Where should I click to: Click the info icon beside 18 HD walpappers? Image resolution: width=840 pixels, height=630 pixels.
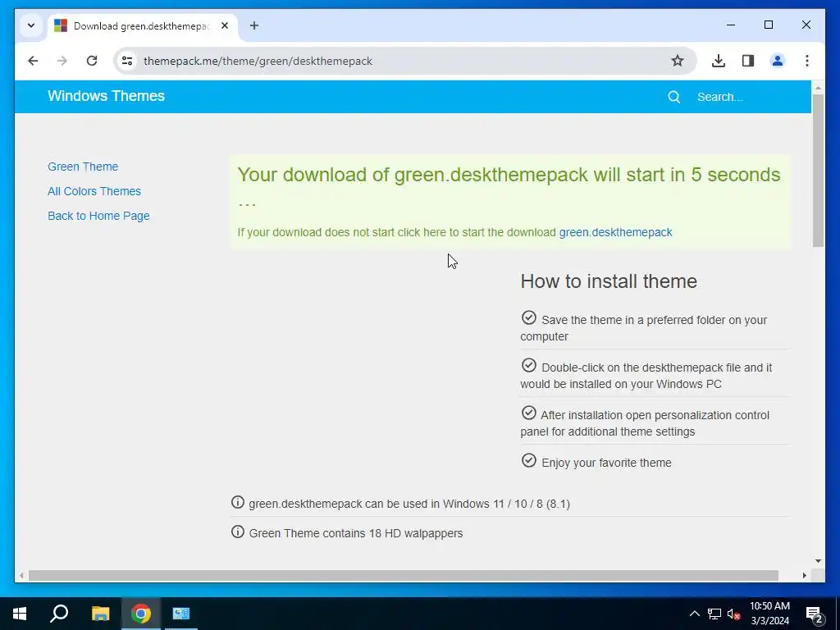click(237, 532)
